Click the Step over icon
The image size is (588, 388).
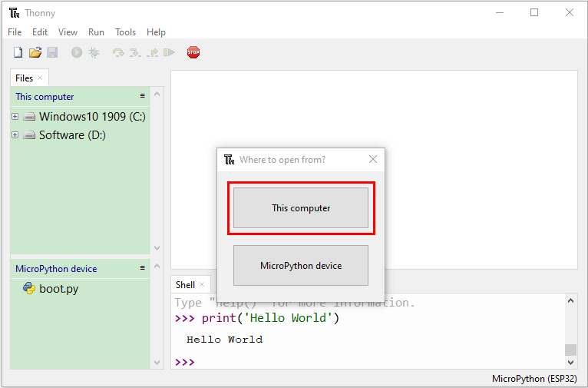[x=118, y=52]
